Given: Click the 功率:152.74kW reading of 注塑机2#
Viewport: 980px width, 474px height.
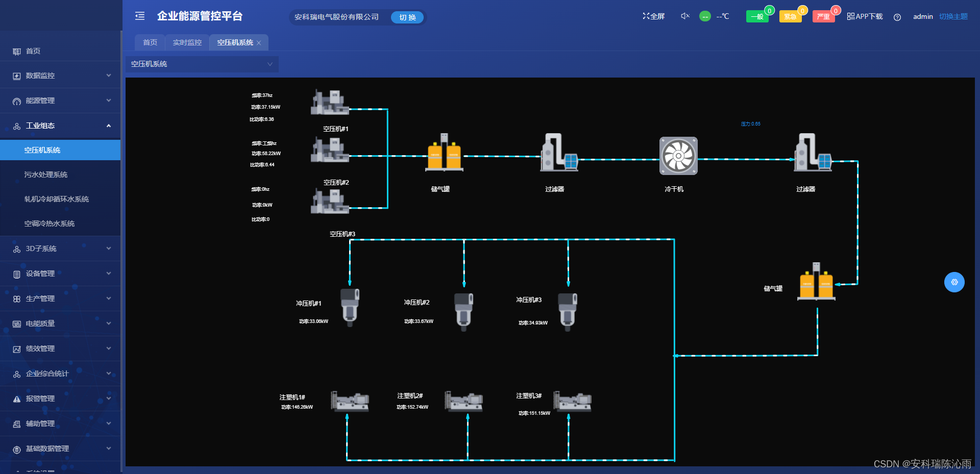Looking at the screenshot, I should pyautogui.click(x=412, y=407).
